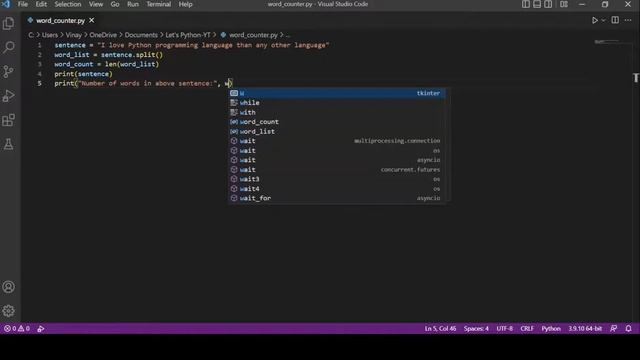Open editor More Actions ellipsis
640x360 pixels.
(x=628, y=20)
